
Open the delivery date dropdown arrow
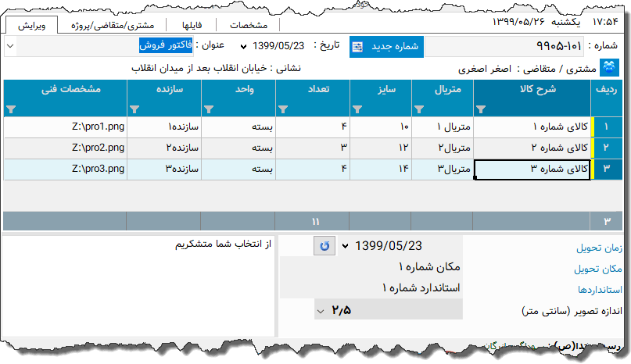click(x=345, y=246)
